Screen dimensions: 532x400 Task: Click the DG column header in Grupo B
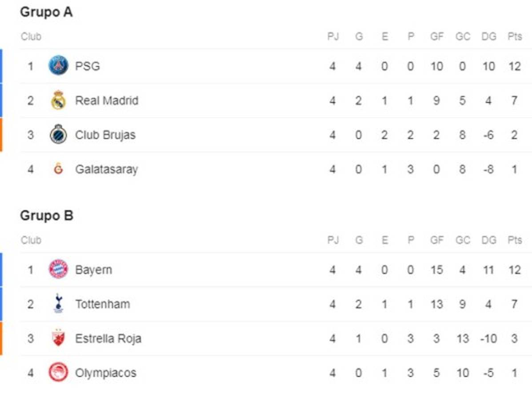[488, 240]
